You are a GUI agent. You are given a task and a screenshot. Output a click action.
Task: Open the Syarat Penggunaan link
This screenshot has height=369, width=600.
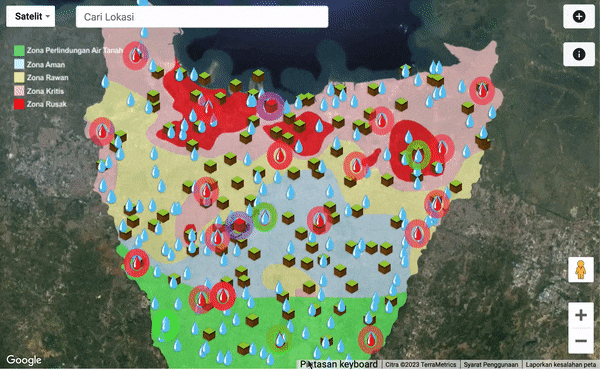pyautogui.click(x=491, y=365)
